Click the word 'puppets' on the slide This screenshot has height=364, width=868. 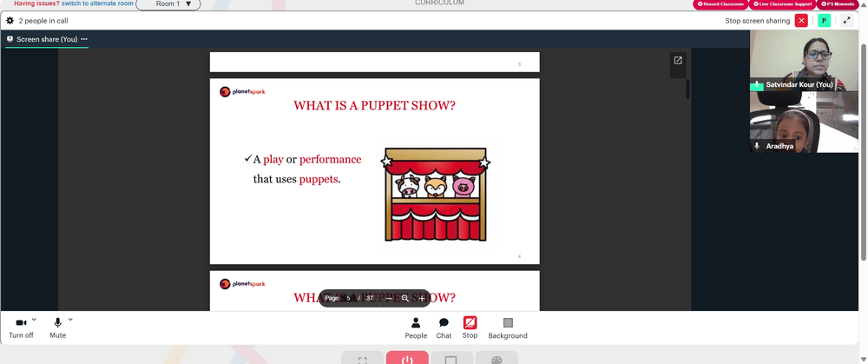[319, 180]
